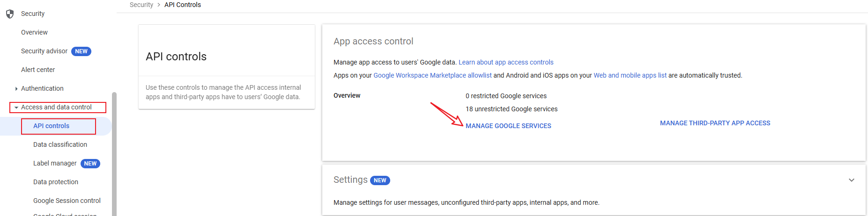Open Google Session control
The width and height of the screenshot is (868, 216).
[67, 201]
